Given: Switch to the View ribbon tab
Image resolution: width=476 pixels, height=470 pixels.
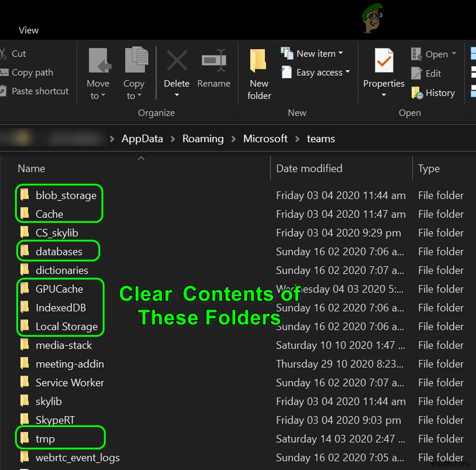Looking at the screenshot, I should coord(29,30).
